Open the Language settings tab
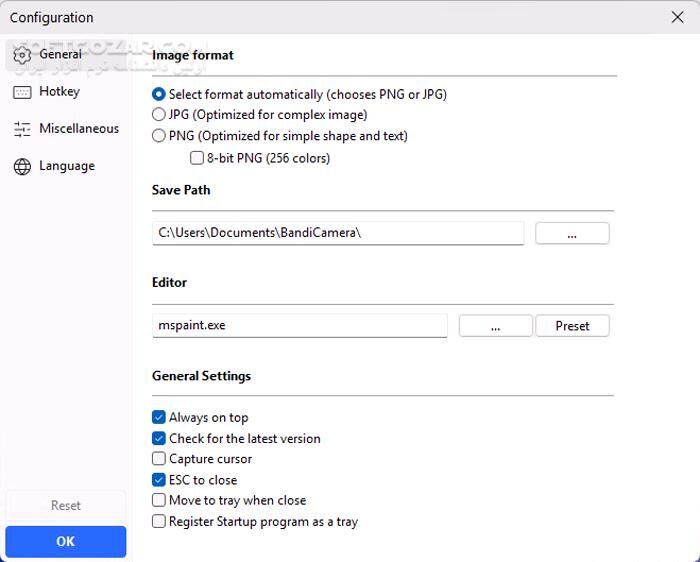Image resolution: width=700 pixels, height=562 pixels. pyautogui.click(x=66, y=167)
